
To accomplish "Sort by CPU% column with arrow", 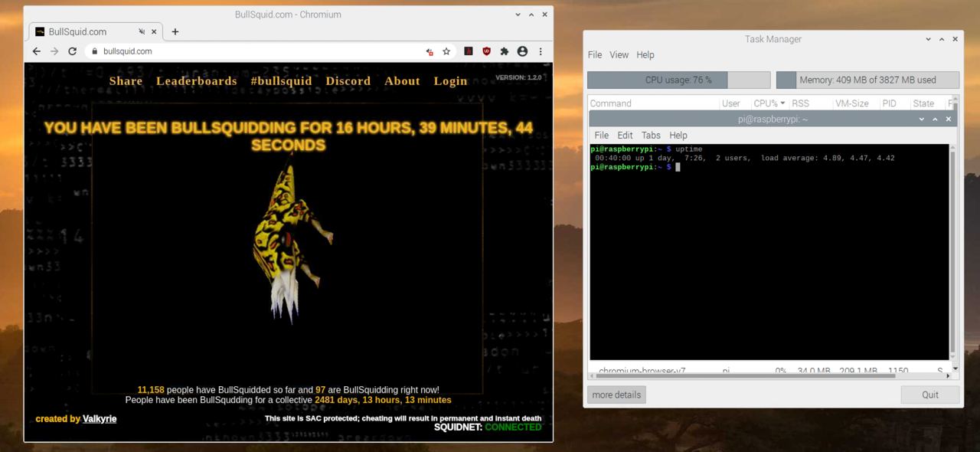I will pyautogui.click(x=769, y=103).
